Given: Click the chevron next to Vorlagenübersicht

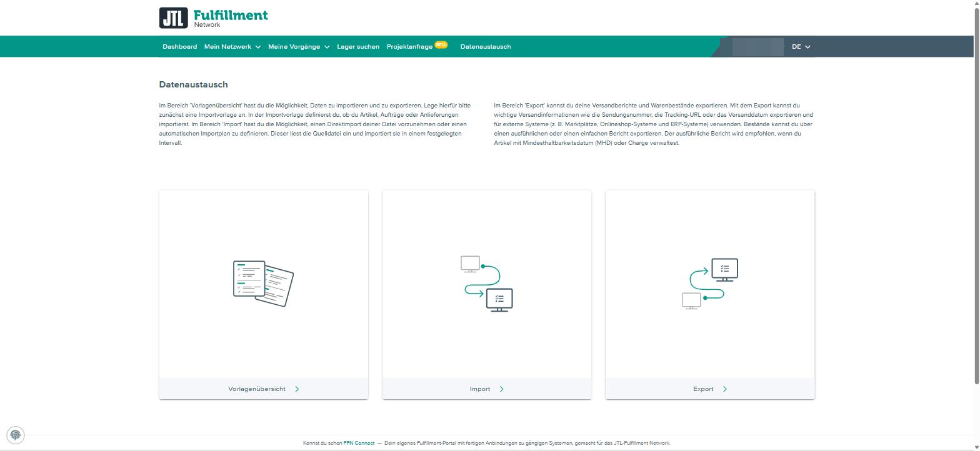Looking at the screenshot, I should point(297,389).
